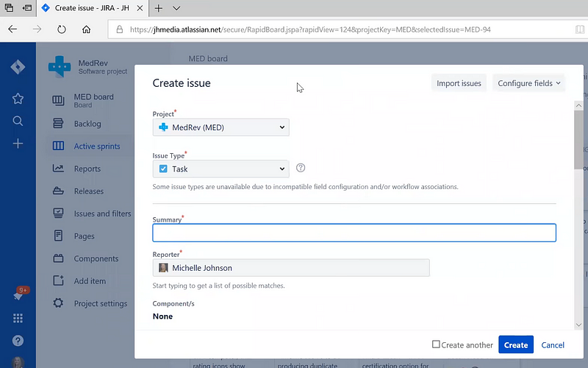The height and width of the screenshot is (368, 588).
Task: Click the Active sprints board icon
Action: (58, 146)
